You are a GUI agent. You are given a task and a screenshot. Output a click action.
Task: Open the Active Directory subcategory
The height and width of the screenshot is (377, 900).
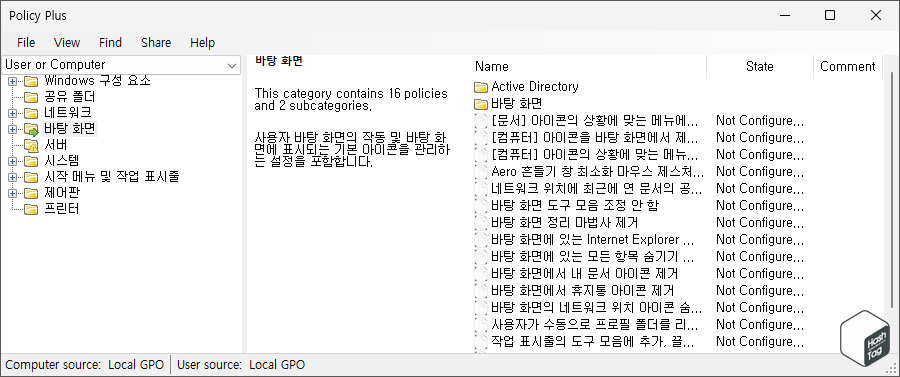point(535,87)
